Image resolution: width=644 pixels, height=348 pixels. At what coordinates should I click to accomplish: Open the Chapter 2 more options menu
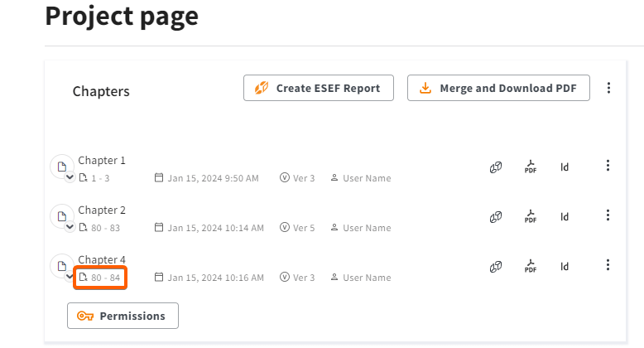click(608, 215)
